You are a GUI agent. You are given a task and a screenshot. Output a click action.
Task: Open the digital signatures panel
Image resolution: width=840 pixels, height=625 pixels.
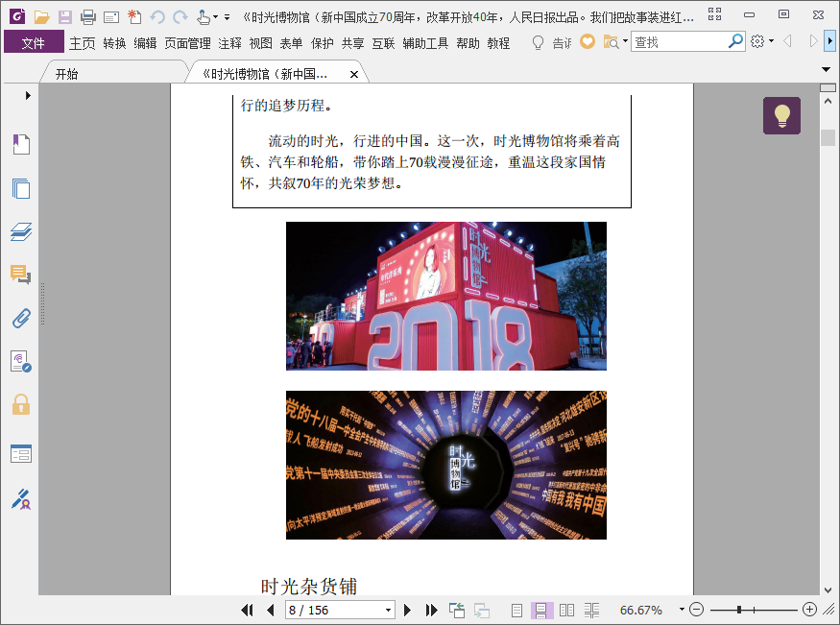(x=21, y=362)
